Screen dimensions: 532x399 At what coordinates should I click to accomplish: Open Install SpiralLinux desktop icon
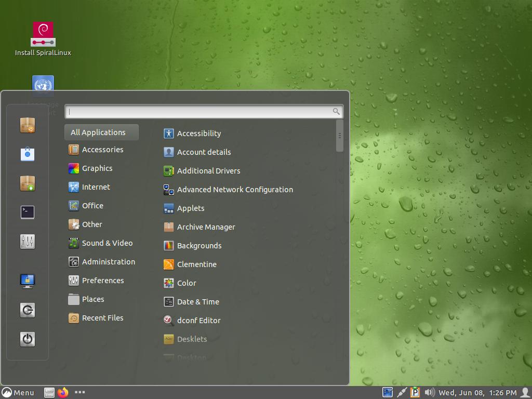(x=43, y=38)
